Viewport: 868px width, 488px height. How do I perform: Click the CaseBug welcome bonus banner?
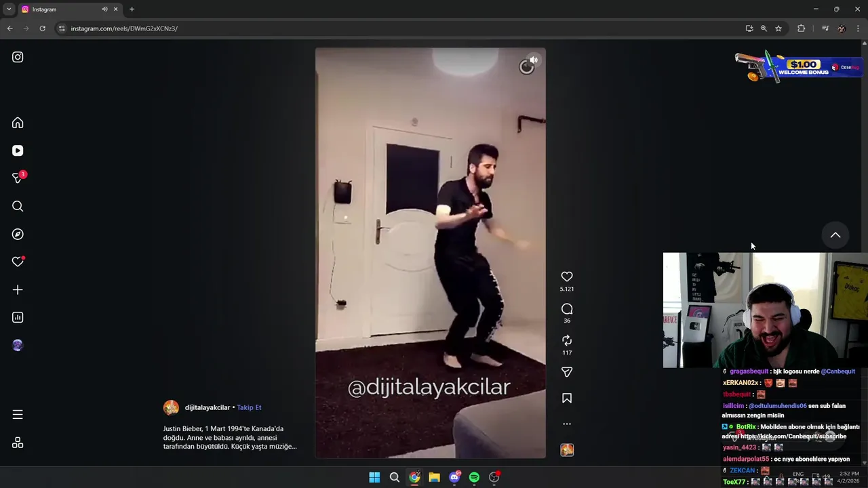coord(798,66)
